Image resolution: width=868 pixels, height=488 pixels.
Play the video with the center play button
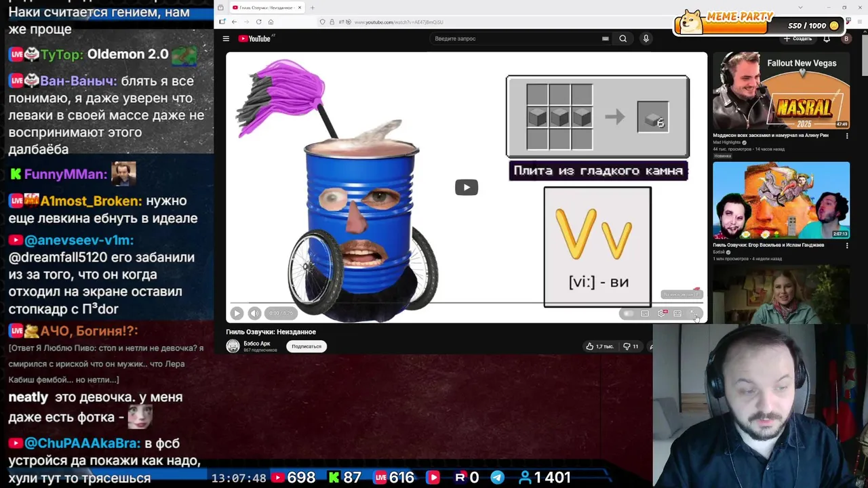(x=467, y=187)
